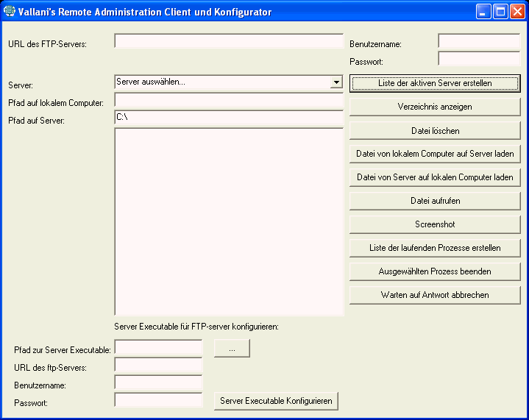The height and width of the screenshot is (420, 529).
Task: Upload via 'Datei von lokalem Computer auf Server laden'
Action: (435, 154)
